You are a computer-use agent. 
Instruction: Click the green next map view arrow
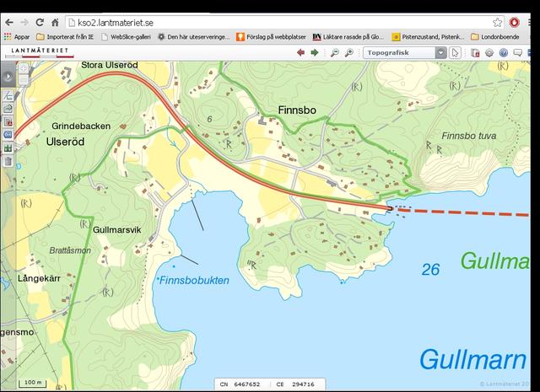tap(315, 52)
